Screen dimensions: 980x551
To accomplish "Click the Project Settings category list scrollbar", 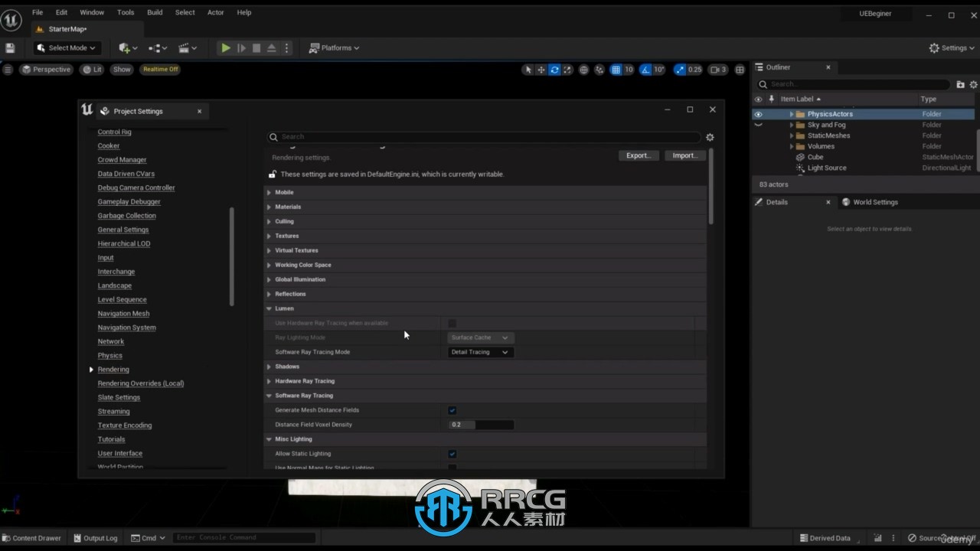I will click(232, 256).
